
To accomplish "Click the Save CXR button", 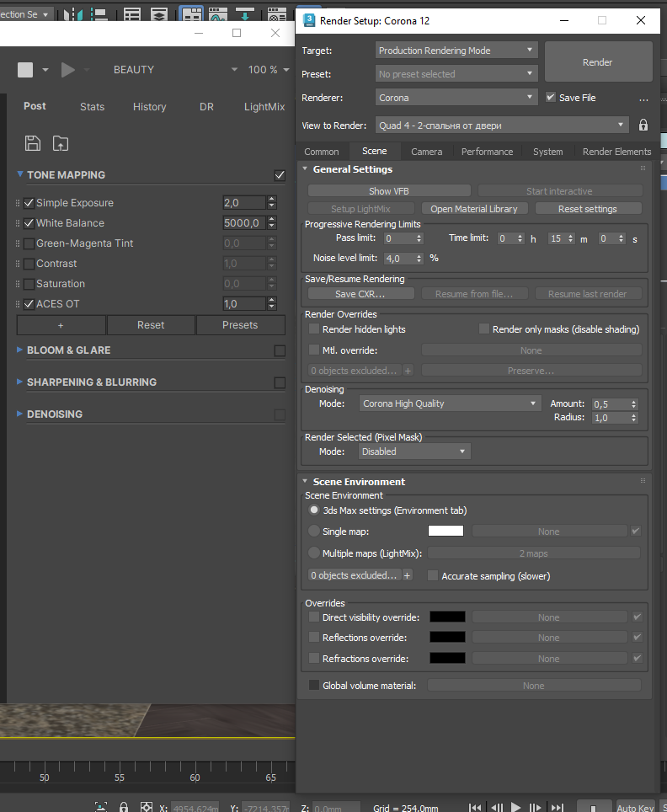I will point(360,294).
